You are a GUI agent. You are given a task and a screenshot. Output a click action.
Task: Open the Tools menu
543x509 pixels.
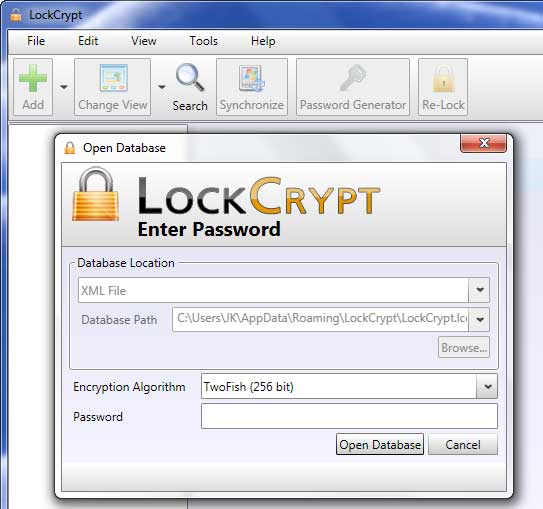(204, 41)
